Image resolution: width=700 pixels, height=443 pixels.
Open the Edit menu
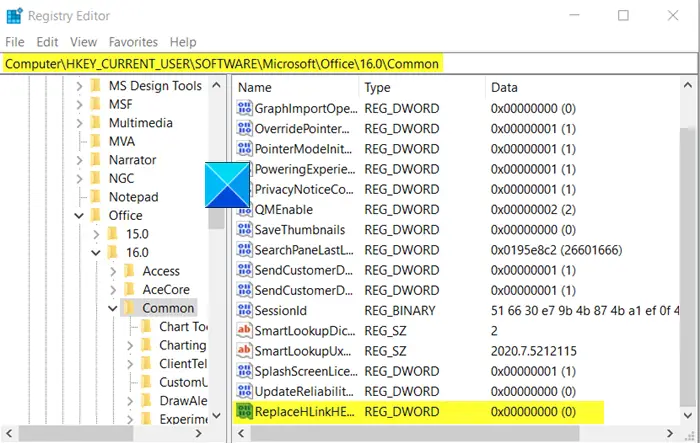pos(47,42)
